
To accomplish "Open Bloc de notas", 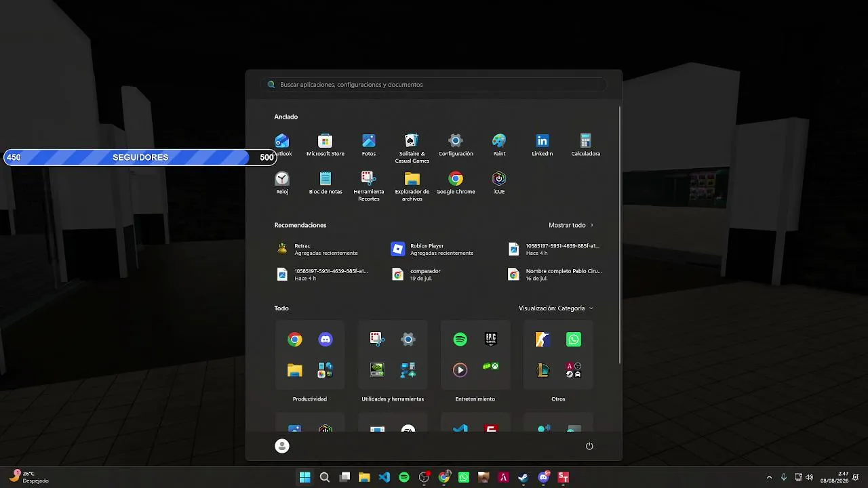I will click(325, 182).
